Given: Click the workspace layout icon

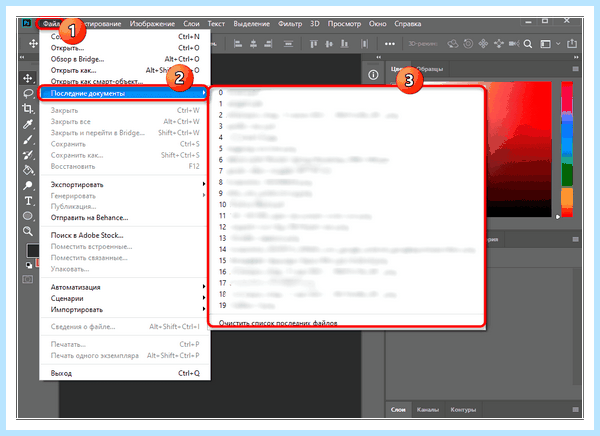Looking at the screenshot, I should (545, 44).
